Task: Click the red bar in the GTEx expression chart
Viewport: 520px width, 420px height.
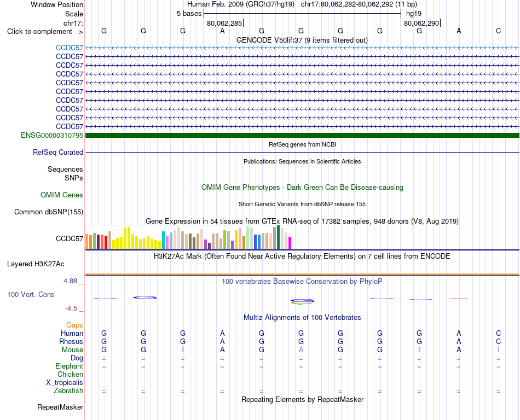Action: [106, 242]
